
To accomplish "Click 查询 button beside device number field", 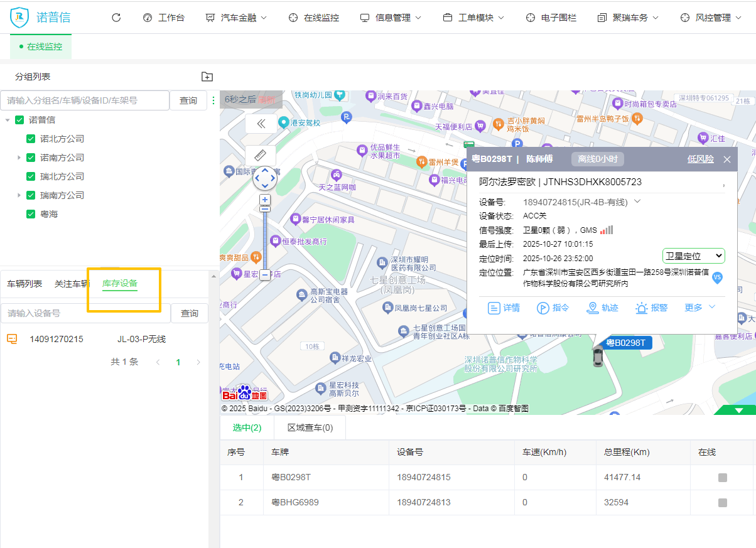I will pos(190,313).
